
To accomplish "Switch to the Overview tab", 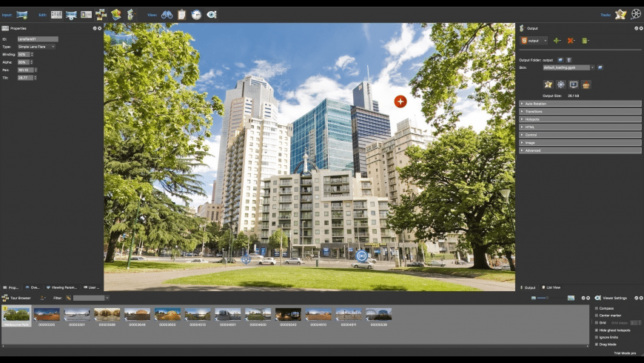I will point(33,287).
